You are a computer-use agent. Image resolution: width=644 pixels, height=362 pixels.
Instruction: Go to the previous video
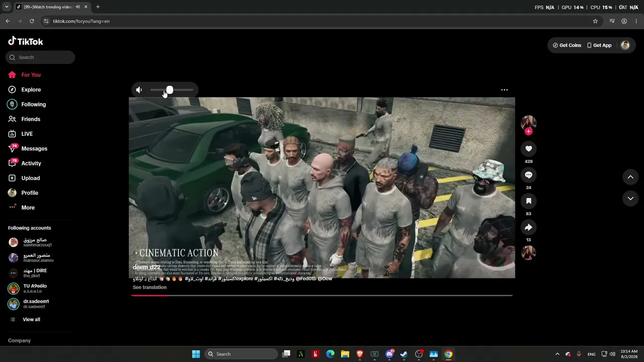(630, 177)
